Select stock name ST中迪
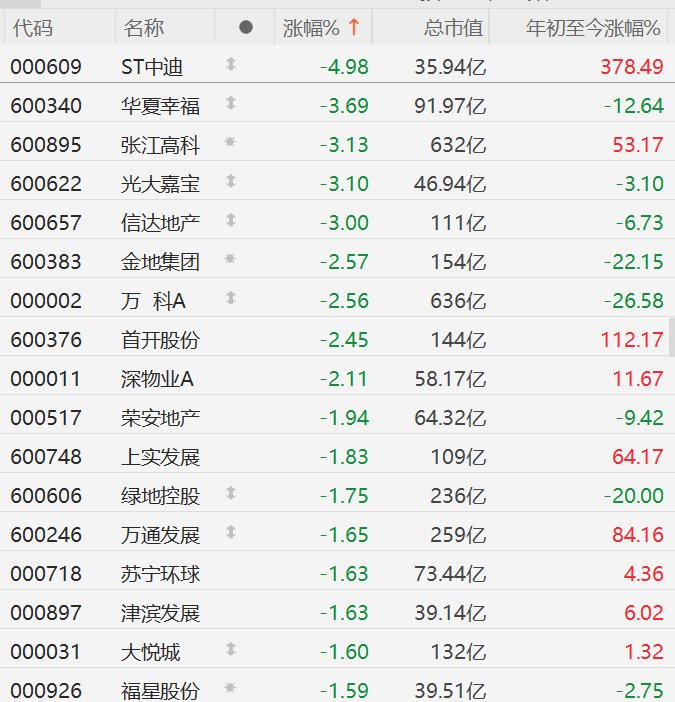Screen dimensions: 675x702 pyautogui.click(x=152, y=67)
